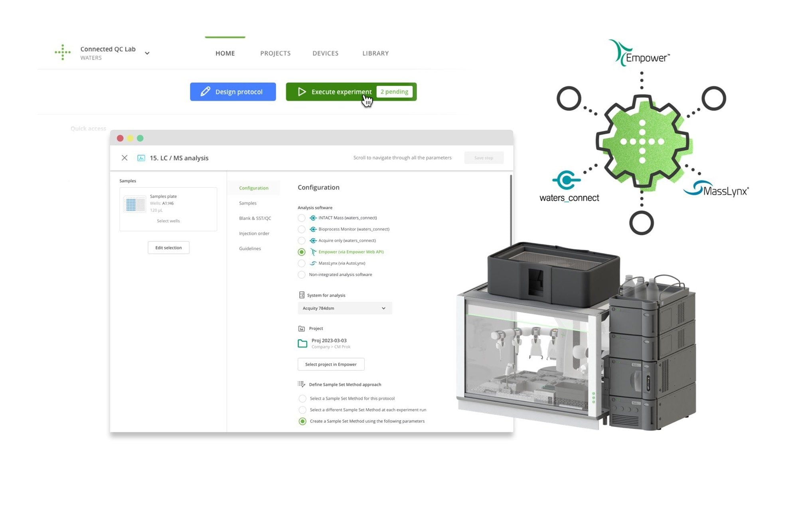The image size is (798, 532).
Task: Click the Save step button
Action: click(484, 158)
